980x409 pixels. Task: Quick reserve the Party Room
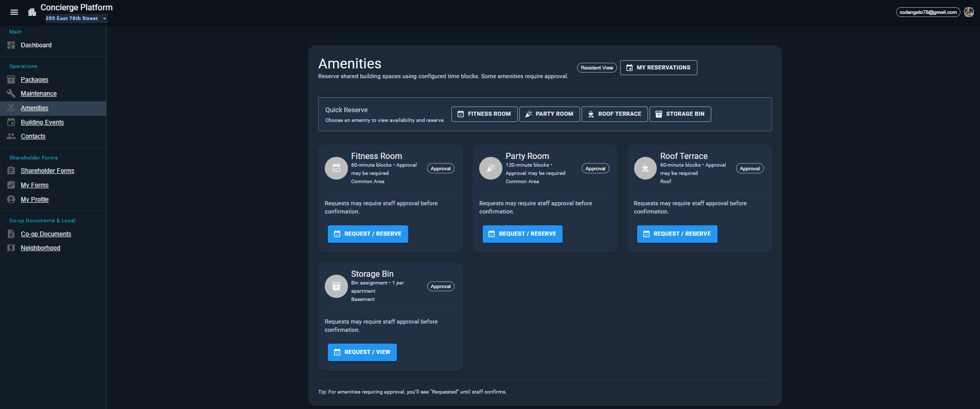click(x=549, y=114)
